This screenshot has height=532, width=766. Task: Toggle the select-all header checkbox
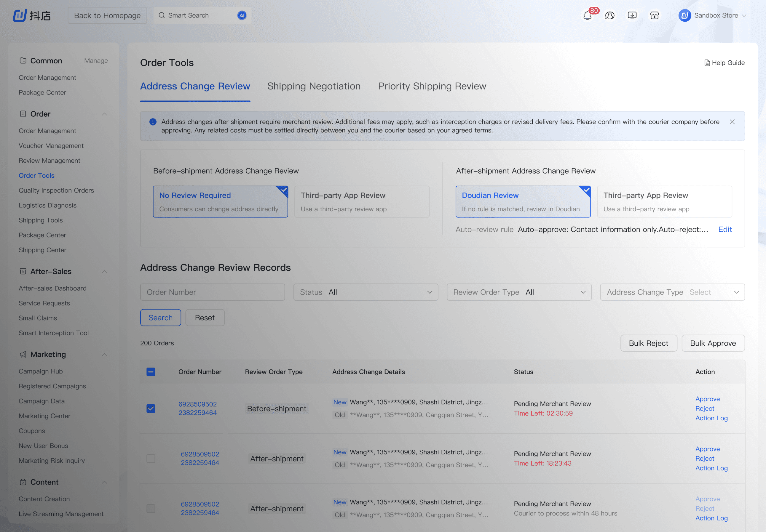click(151, 372)
